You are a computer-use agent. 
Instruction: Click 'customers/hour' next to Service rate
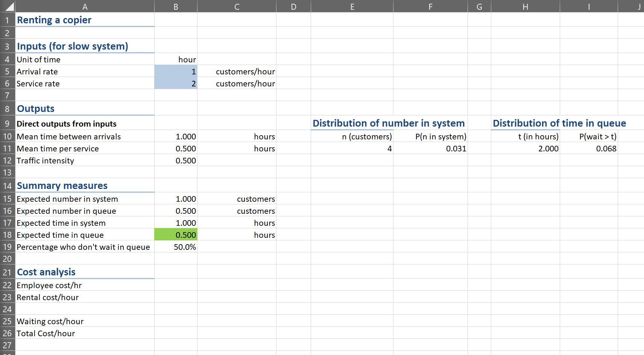[237, 83]
